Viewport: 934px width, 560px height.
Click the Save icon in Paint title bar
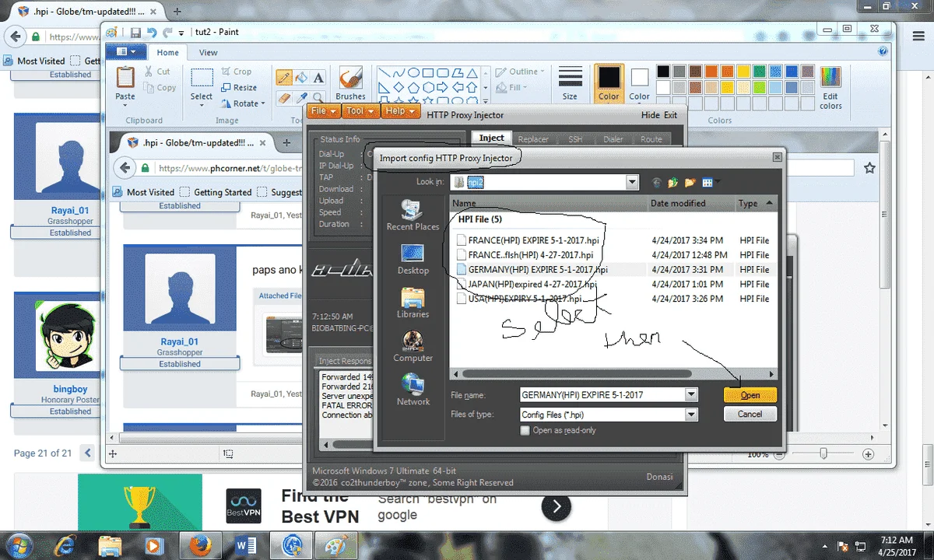tap(135, 33)
